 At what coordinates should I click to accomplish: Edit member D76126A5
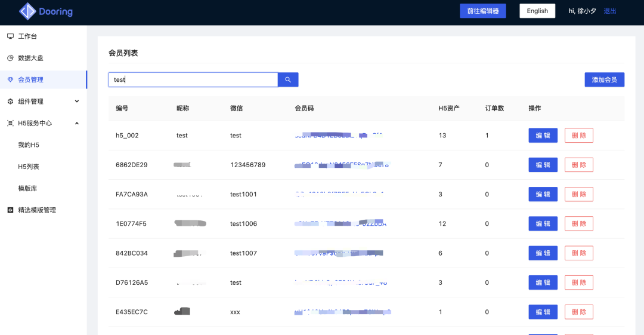[x=543, y=282]
